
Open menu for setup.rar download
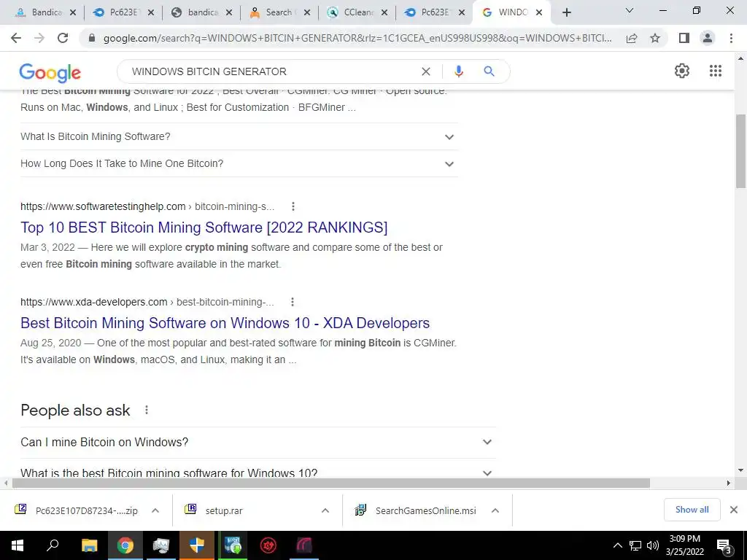tap(325, 510)
